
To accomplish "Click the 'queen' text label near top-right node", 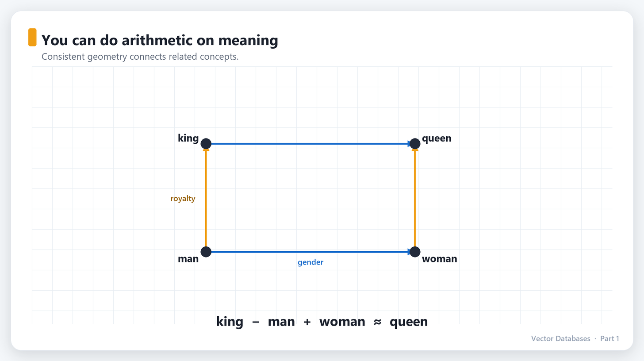I will (x=437, y=138).
